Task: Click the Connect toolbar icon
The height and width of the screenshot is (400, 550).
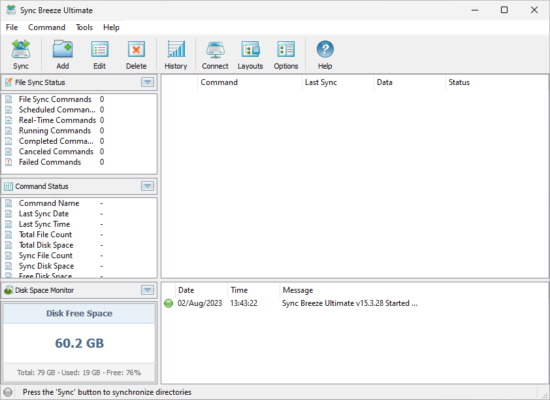Action: pyautogui.click(x=215, y=49)
